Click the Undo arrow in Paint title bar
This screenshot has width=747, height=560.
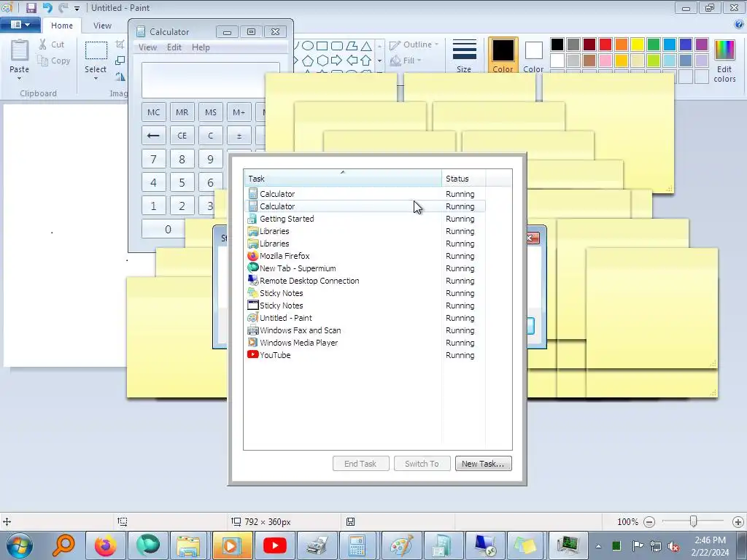pyautogui.click(x=47, y=7)
